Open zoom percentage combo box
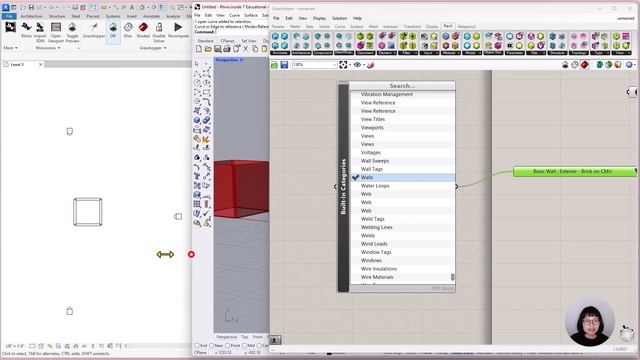640x360 pixels. coord(314,65)
